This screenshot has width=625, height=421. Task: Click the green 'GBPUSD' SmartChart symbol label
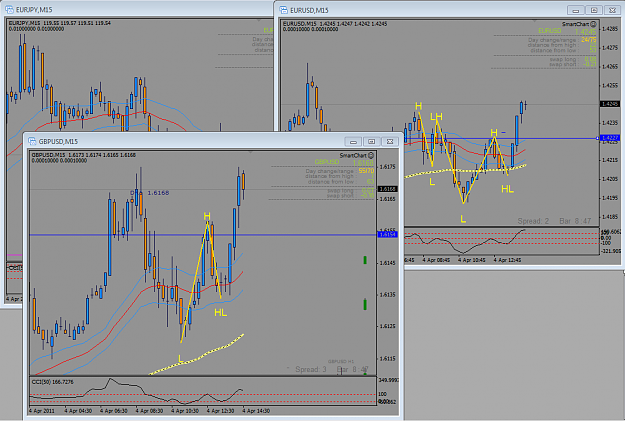pyautogui.click(x=327, y=162)
